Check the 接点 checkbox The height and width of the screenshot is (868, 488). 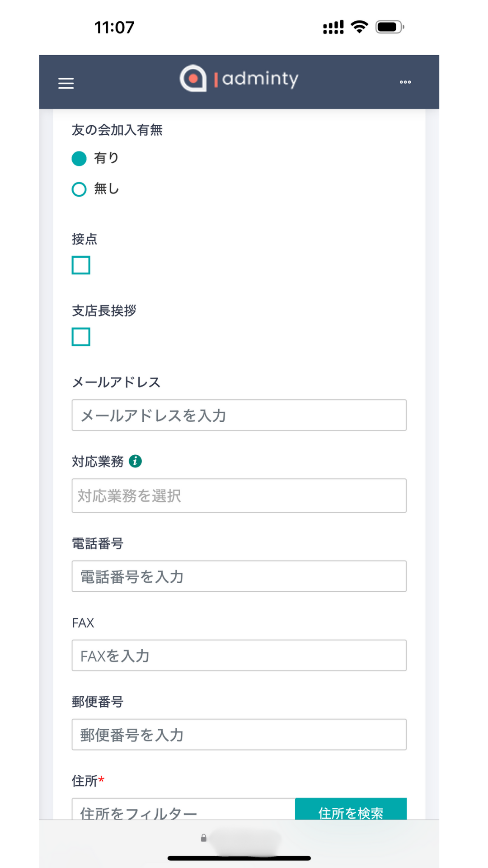pyautogui.click(x=81, y=265)
